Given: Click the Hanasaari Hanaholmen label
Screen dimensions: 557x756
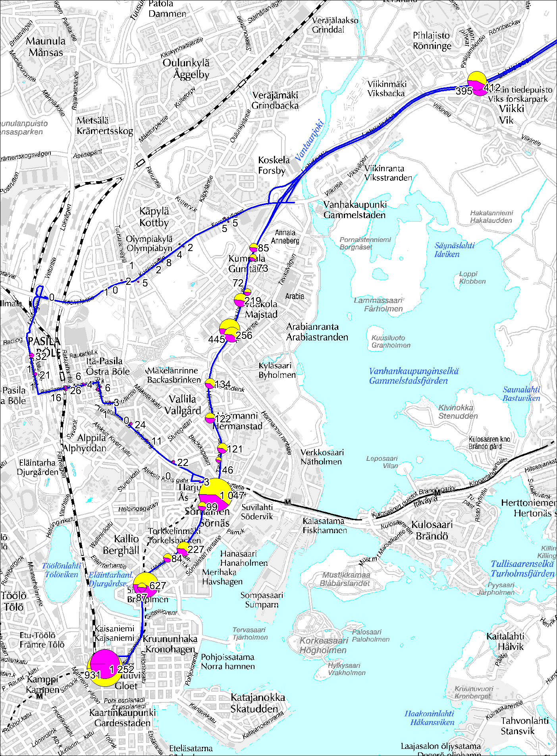Looking at the screenshot, I should (x=244, y=558).
